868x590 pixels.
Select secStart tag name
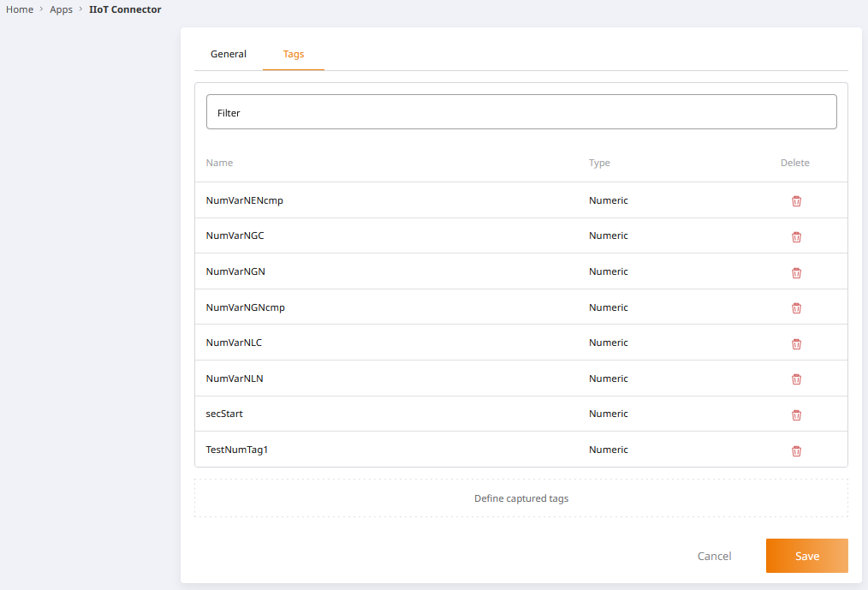(x=224, y=414)
